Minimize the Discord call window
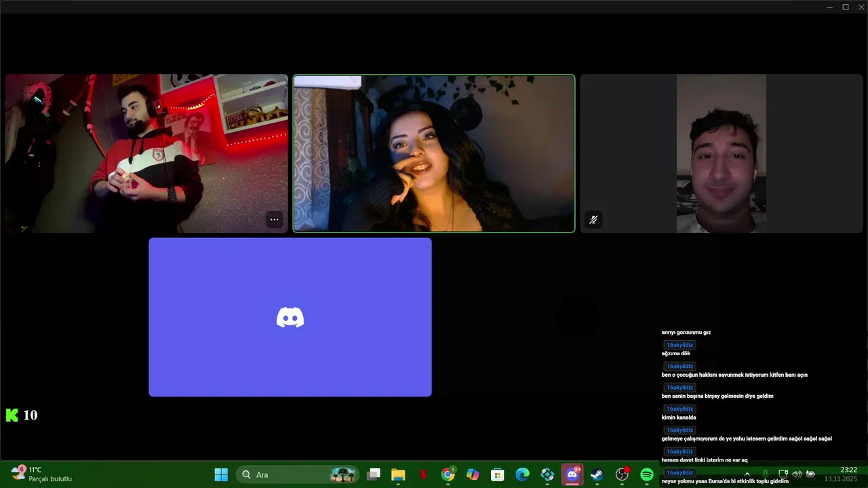868x488 pixels. pos(830,7)
